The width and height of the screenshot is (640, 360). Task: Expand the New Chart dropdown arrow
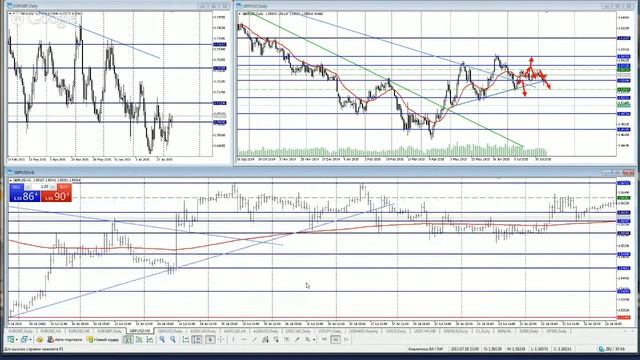click(x=16, y=339)
